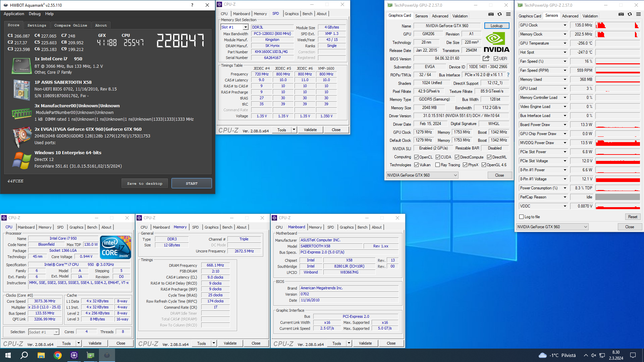Open the notification center icon
Image resolution: width=644 pixels, height=362 pixels.
633,355
